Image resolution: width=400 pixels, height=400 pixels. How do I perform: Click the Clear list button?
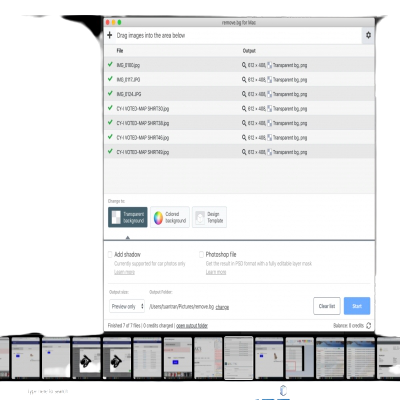tap(327, 306)
